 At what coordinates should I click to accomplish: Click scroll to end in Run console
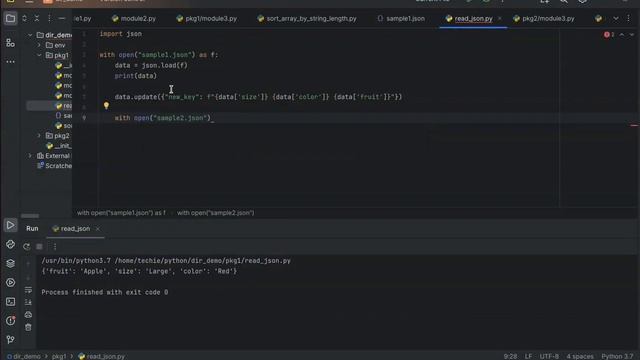tap(28, 302)
